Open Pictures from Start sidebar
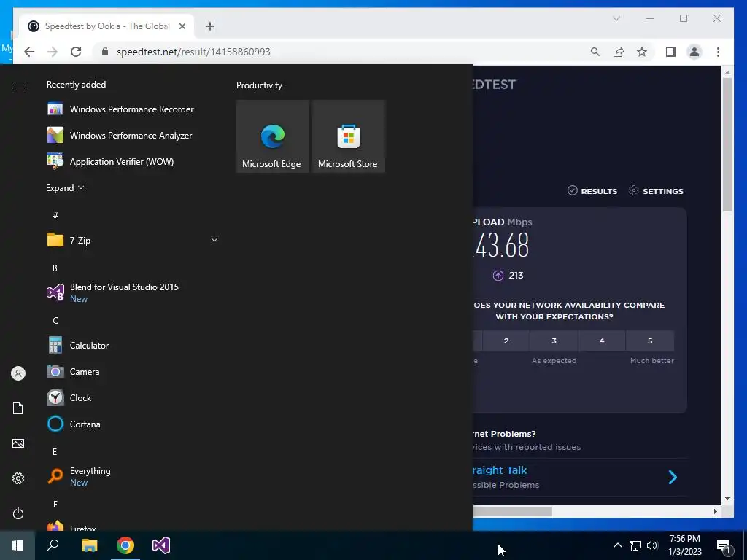This screenshot has width=747, height=560. point(18,443)
